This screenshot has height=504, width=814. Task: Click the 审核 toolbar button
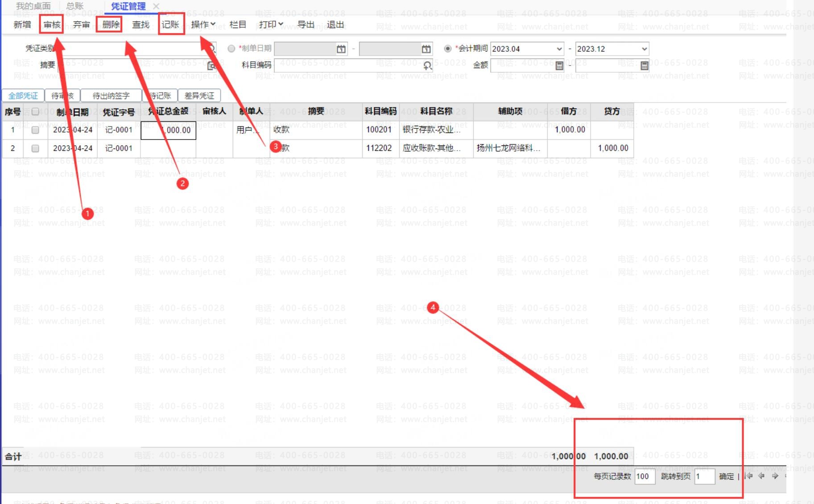click(52, 25)
